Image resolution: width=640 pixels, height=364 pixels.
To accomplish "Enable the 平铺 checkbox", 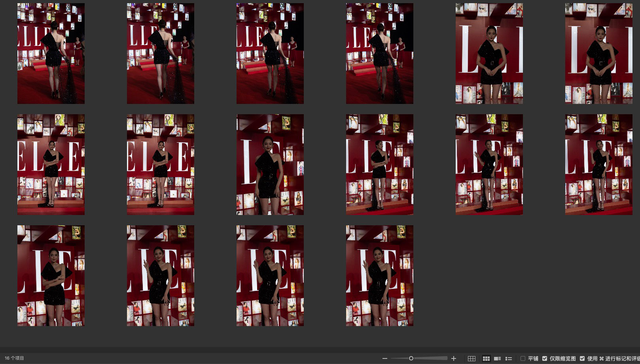I will coord(523,358).
